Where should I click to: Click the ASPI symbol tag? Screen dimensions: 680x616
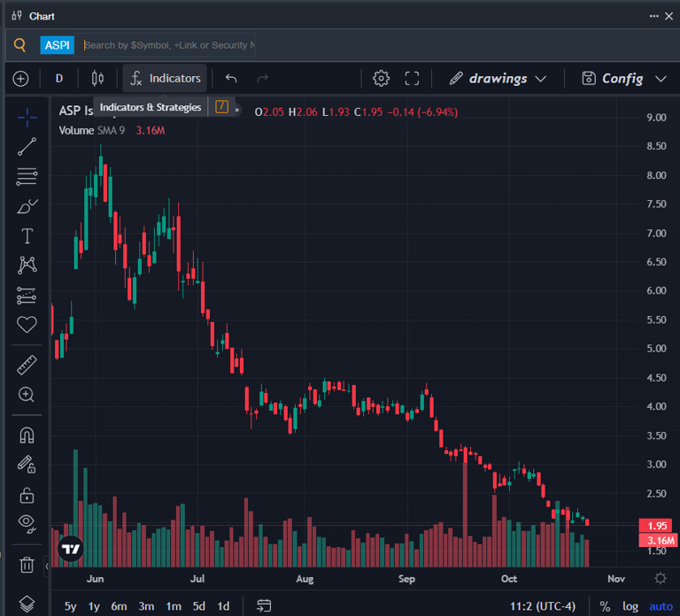[58, 45]
